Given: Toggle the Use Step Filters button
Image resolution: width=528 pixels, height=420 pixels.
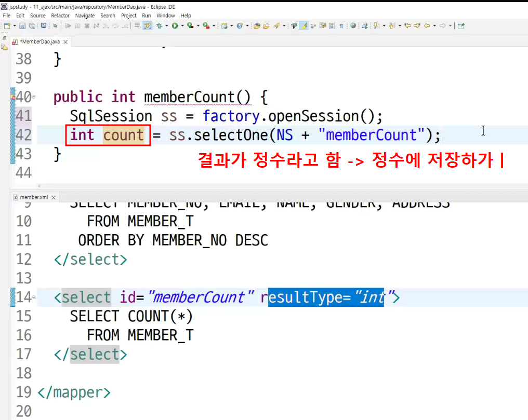Looking at the screenshot, I should click(x=148, y=25).
